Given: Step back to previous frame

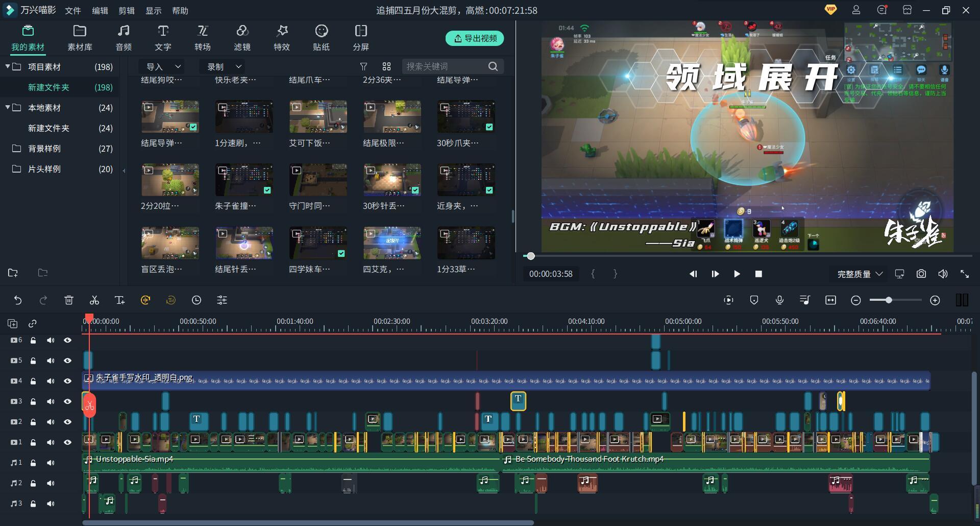Looking at the screenshot, I should [x=693, y=274].
